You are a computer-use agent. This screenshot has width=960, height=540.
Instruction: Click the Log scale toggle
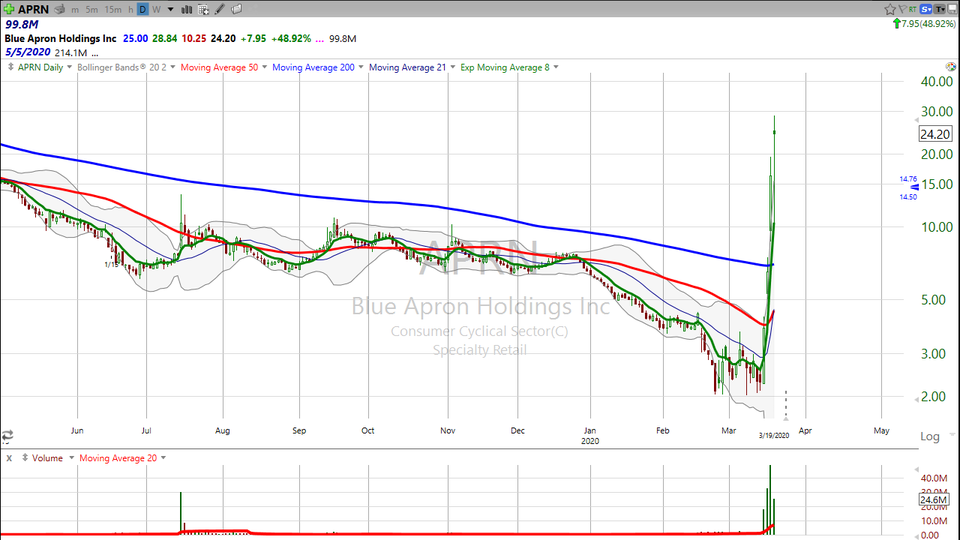click(929, 437)
